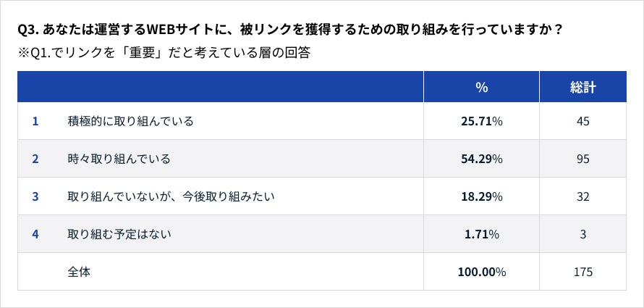Click the 100.00% overall percentage cell

click(x=481, y=272)
